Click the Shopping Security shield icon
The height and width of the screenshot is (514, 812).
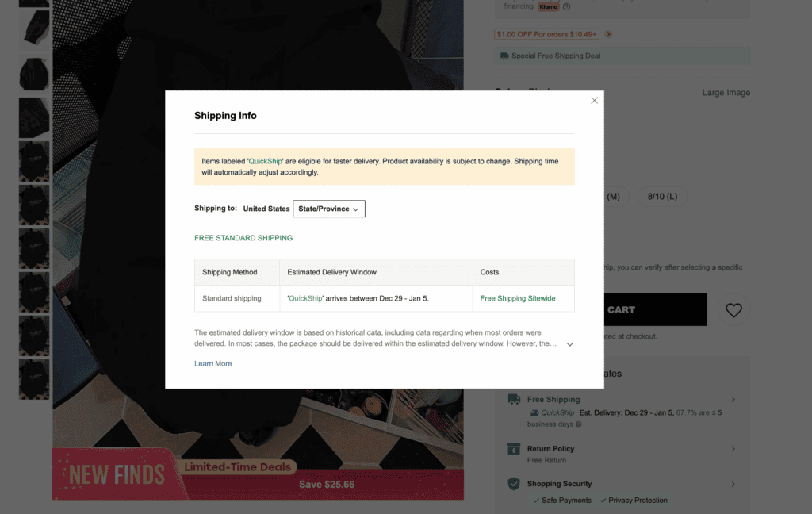tap(512, 483)
